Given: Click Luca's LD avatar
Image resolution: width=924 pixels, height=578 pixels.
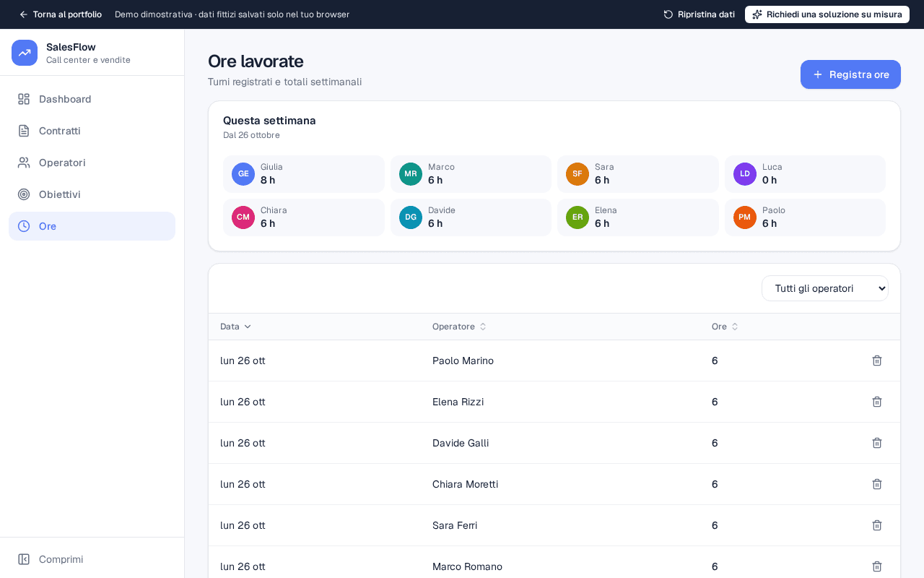Looking at the screenshot, I should coord(745,174).
